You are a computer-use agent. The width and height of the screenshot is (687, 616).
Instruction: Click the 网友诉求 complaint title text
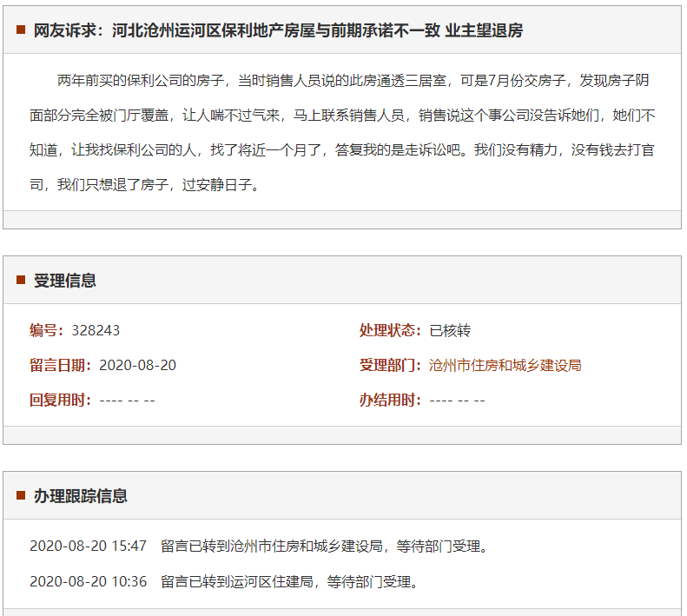(x=278, y=30)
